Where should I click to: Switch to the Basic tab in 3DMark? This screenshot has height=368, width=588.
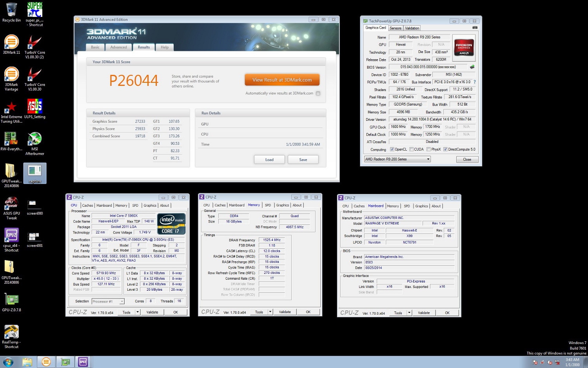pos(95,47)
